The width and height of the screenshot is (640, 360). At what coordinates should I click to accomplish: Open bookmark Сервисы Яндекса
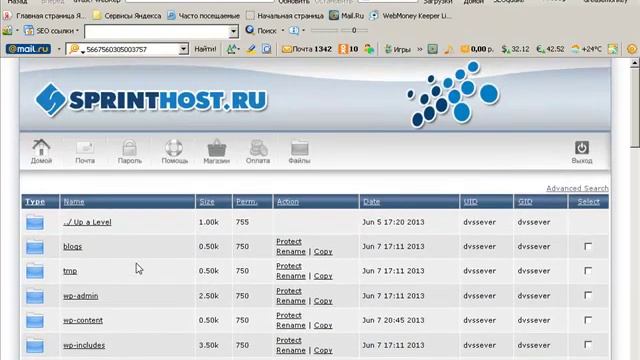127,16
